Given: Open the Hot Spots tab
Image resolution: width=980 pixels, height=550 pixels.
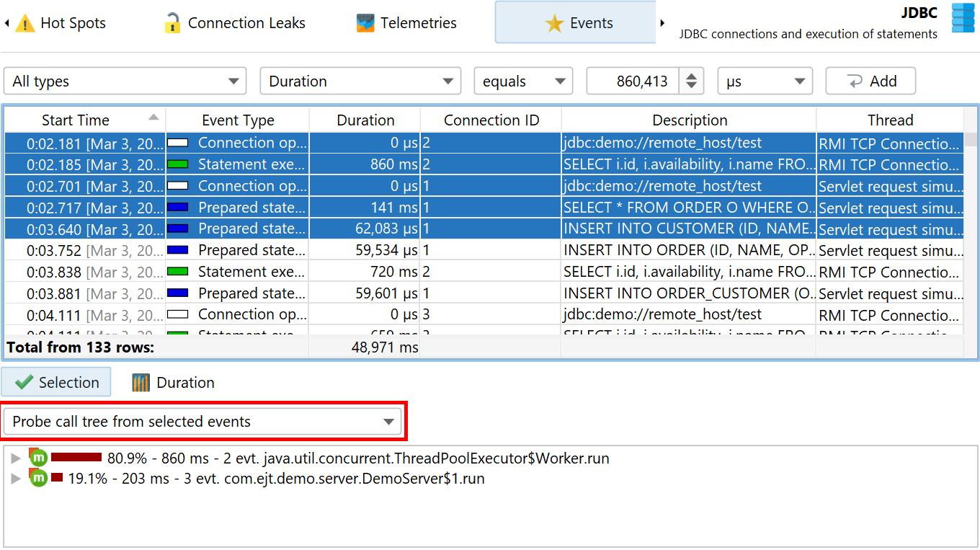Looking at the screenshot, I should 60,23.
